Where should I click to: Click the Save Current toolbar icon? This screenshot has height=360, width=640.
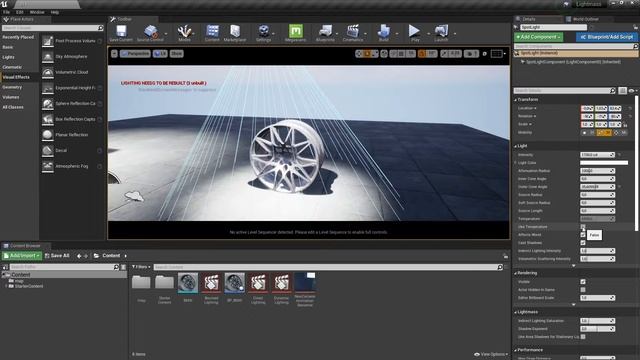(121, 32)
